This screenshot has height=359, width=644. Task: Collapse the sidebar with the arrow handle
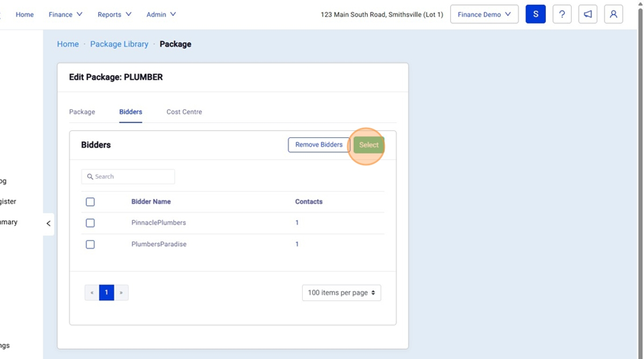click(x=48, y=224)
